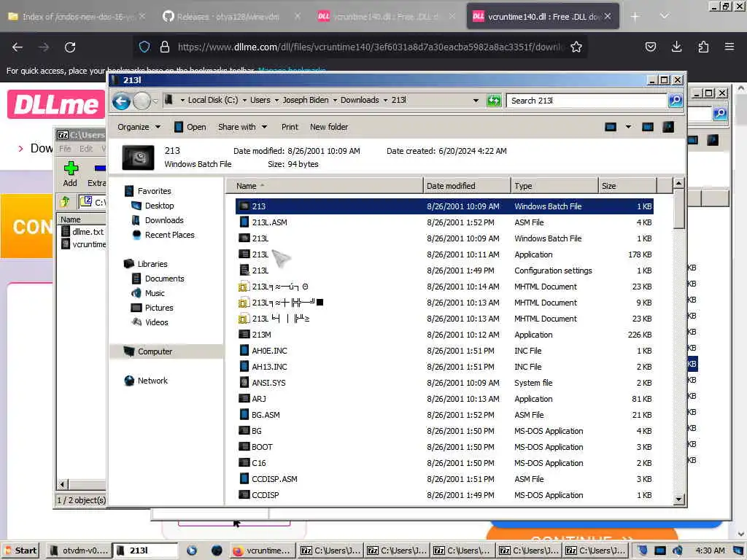747x560 pixels.
Task: Sort by Date modified column header
Action: [466, 186]
